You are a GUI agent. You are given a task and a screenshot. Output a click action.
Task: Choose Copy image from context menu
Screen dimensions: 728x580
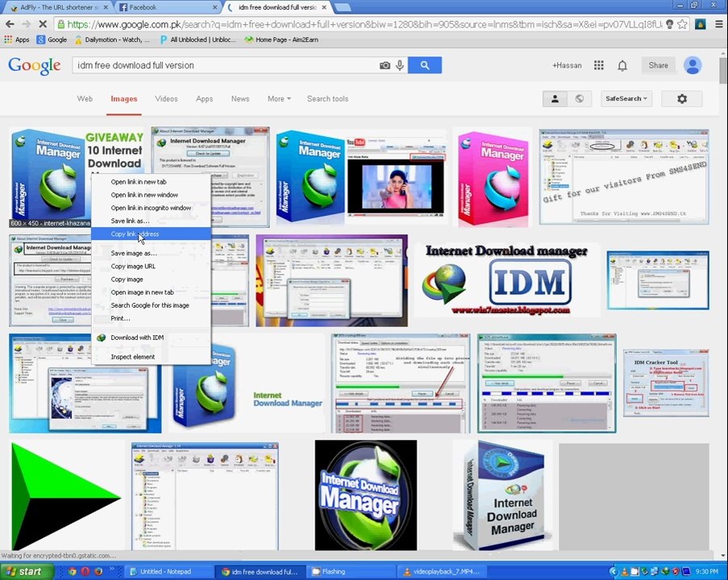tap(151, 280)
